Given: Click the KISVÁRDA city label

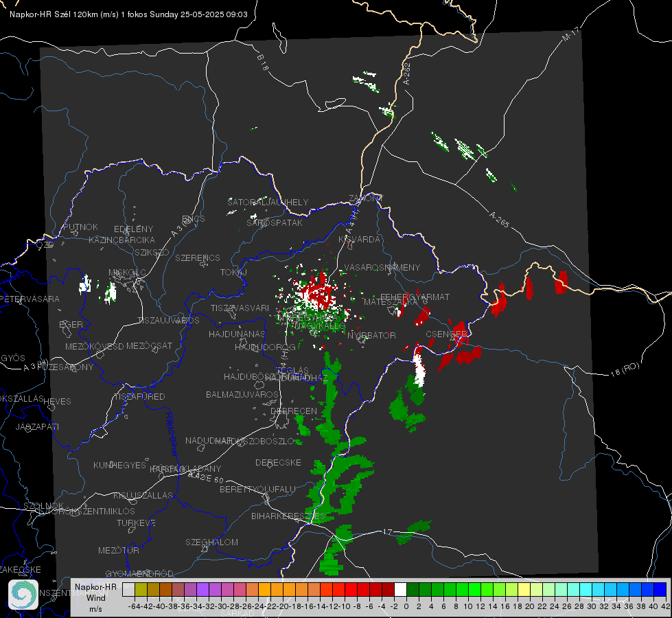Looking at the screenshot, I should (359, 240).
